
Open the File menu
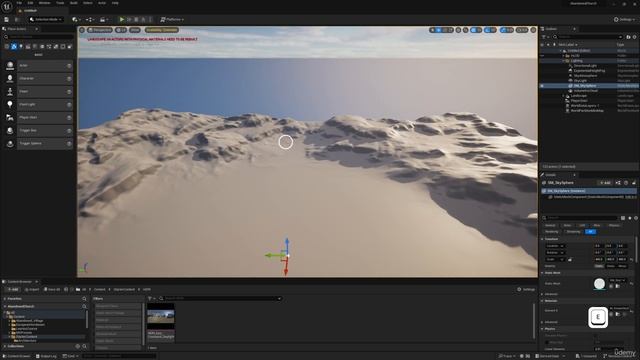19,3
